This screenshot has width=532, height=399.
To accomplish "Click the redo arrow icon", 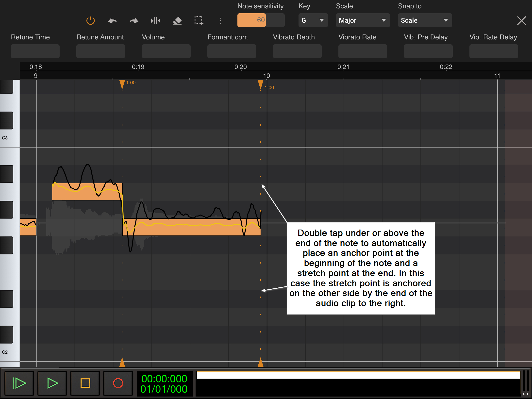I will 134,21.
